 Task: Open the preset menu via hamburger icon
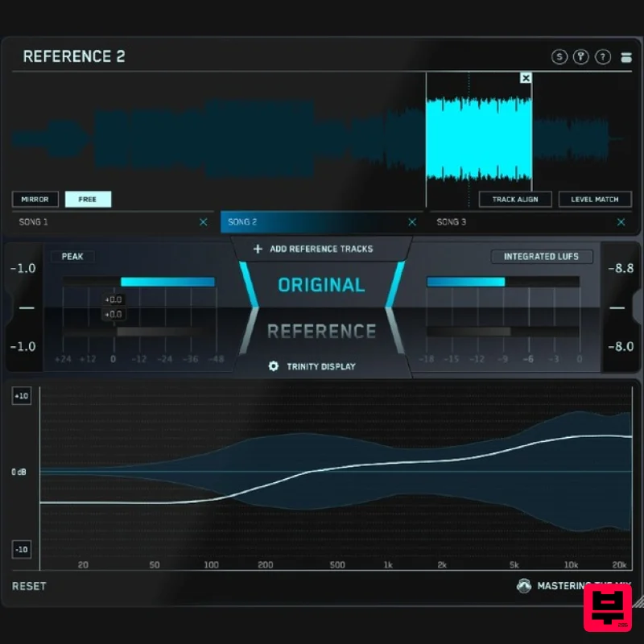click(x=626, y=56)
